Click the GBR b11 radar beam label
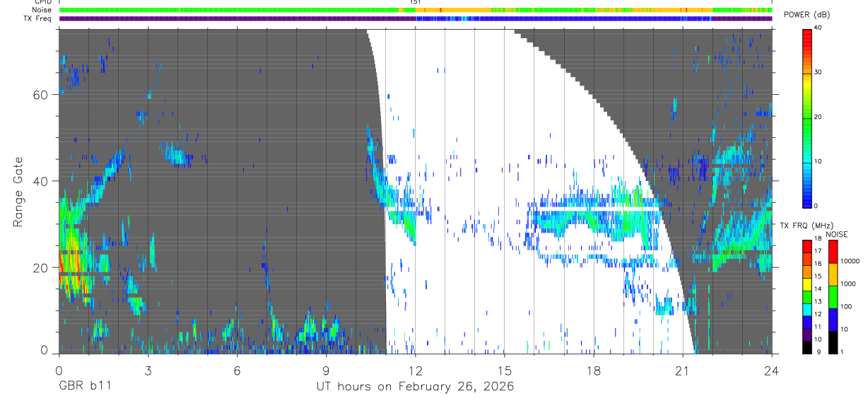The height and width of the screenshot is (401, 868). (x=84, y=387)
